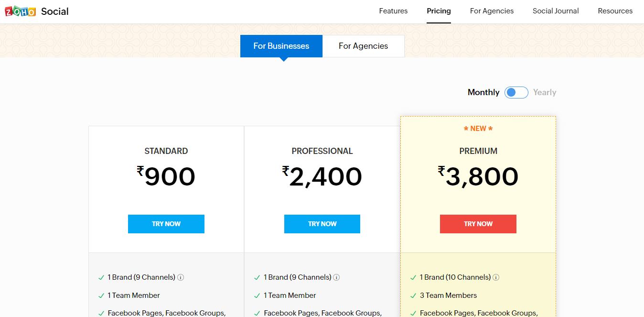
Task: Toggle Monthly/Yearly billing switch
Action: [516, 92]
